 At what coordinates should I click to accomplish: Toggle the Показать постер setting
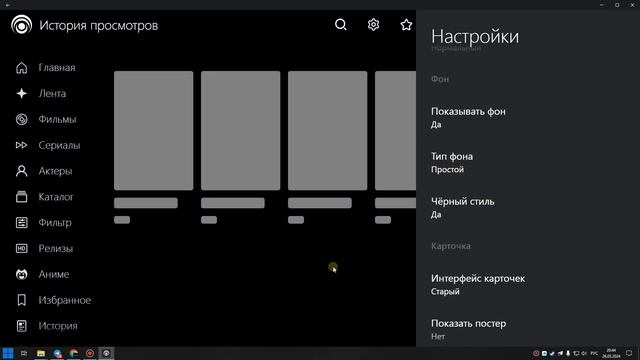click(x=528, y=329)
